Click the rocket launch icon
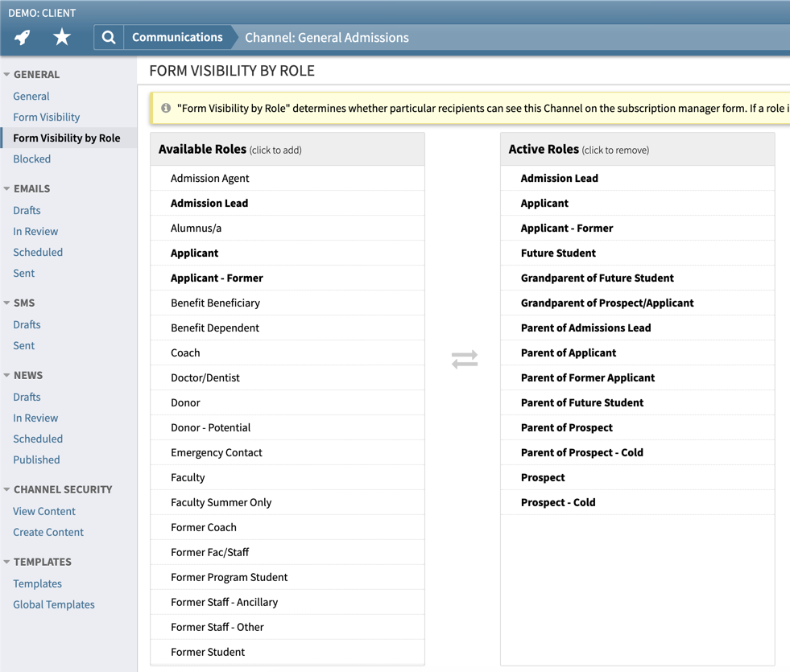790x672 pixels. pyautogui.click(x=23, y=37)
